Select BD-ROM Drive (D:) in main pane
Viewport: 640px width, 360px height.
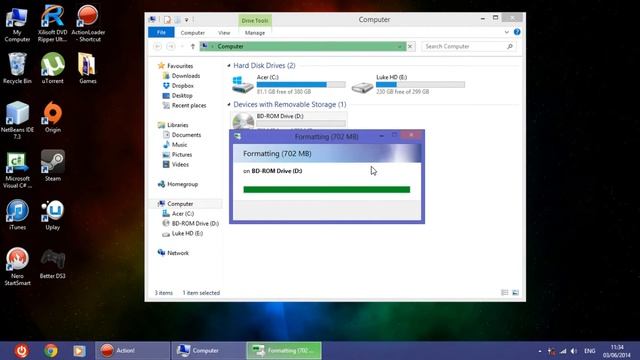click(289, 121)
